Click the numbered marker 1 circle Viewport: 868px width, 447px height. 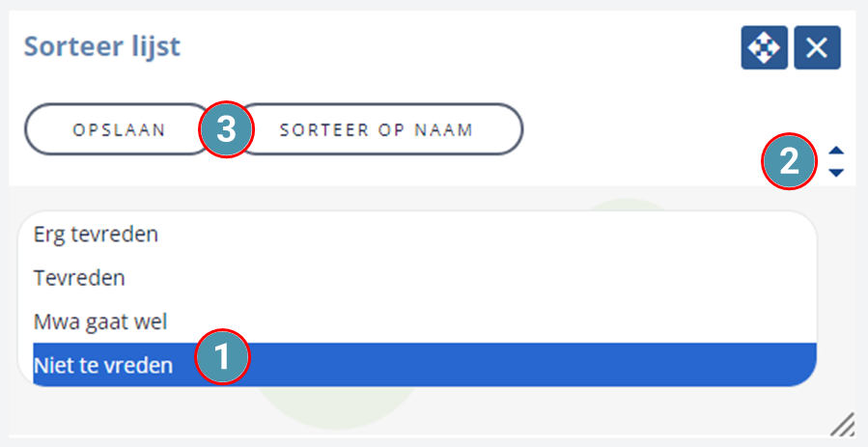point(222,357)
